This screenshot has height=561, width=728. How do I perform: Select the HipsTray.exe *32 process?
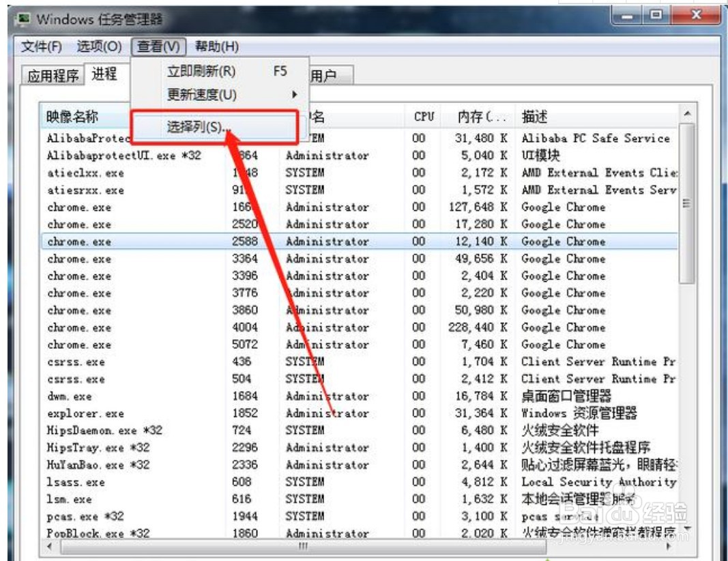(x=360, y=448)
